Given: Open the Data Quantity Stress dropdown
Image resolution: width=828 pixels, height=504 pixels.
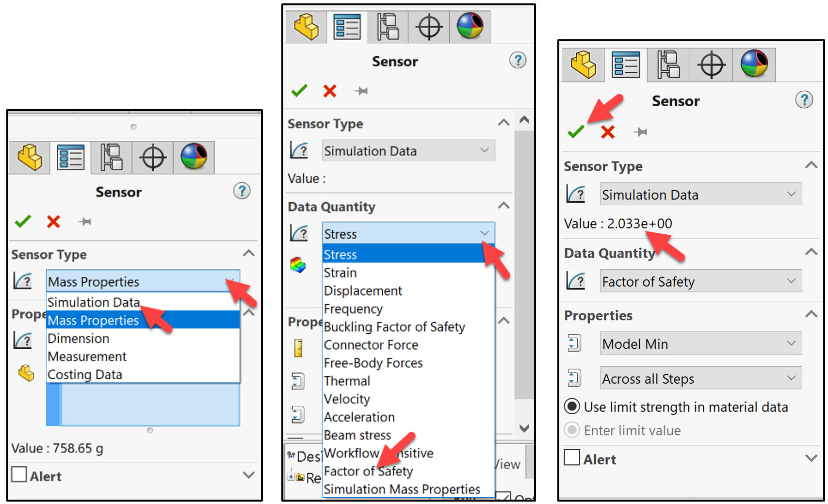Looking at the screenshot, I should pos(484,233).
